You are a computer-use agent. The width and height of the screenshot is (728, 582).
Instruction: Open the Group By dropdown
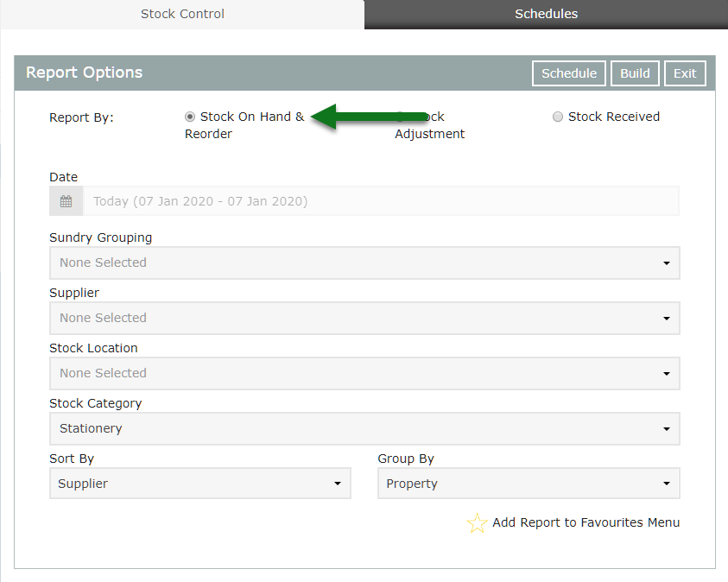pyautogui.click(x=529, y=484)
